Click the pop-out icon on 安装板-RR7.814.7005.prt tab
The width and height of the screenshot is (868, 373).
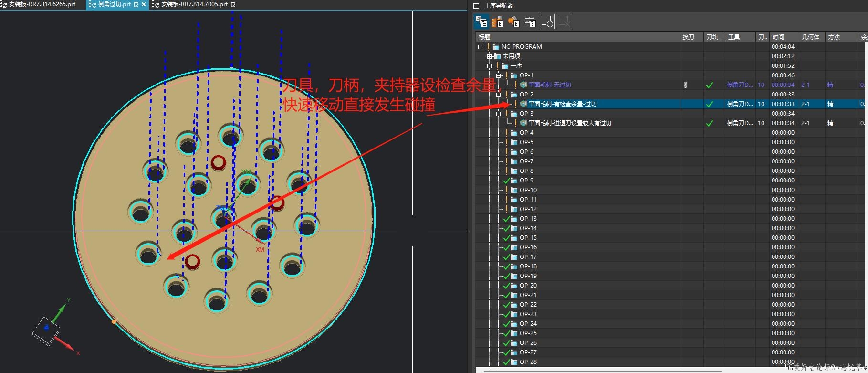tap(233, 4)
